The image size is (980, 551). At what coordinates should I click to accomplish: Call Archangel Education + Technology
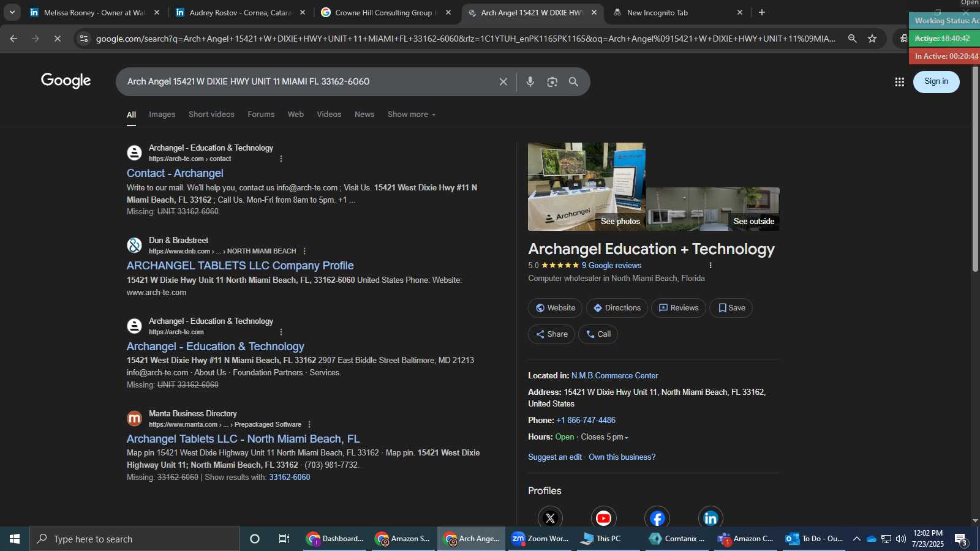(x=598, y=334)
